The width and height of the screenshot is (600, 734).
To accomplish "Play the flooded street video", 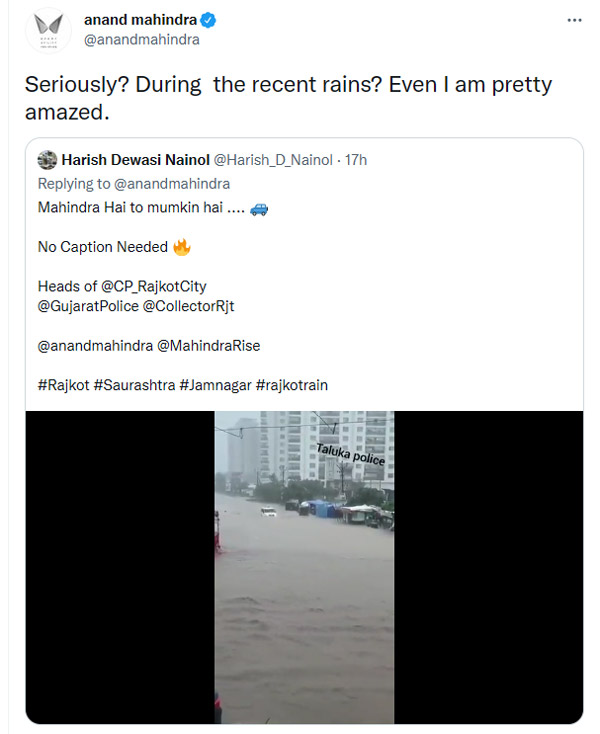I will 304,566.
